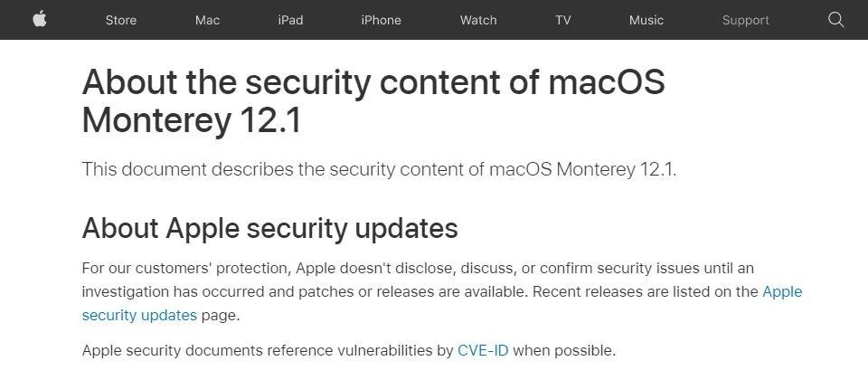868x380 pixels.
Task: Open the Support nav item
Action: pos(745,20)
